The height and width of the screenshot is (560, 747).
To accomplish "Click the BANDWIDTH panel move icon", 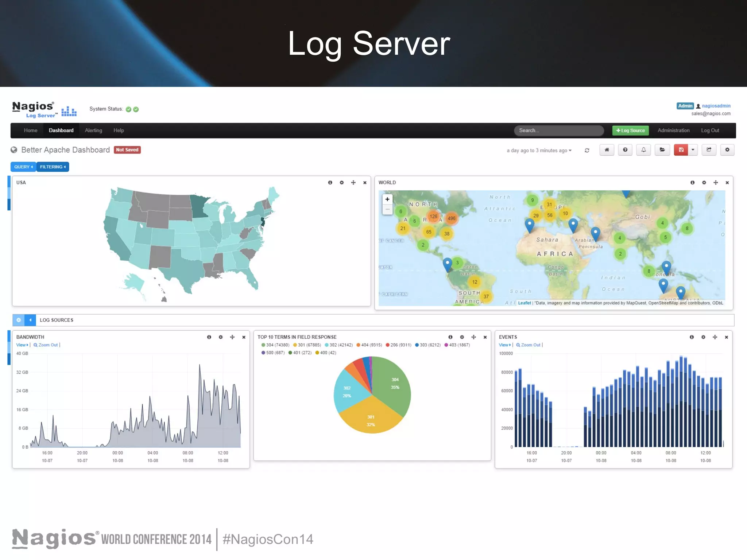I will click(232, 337).
